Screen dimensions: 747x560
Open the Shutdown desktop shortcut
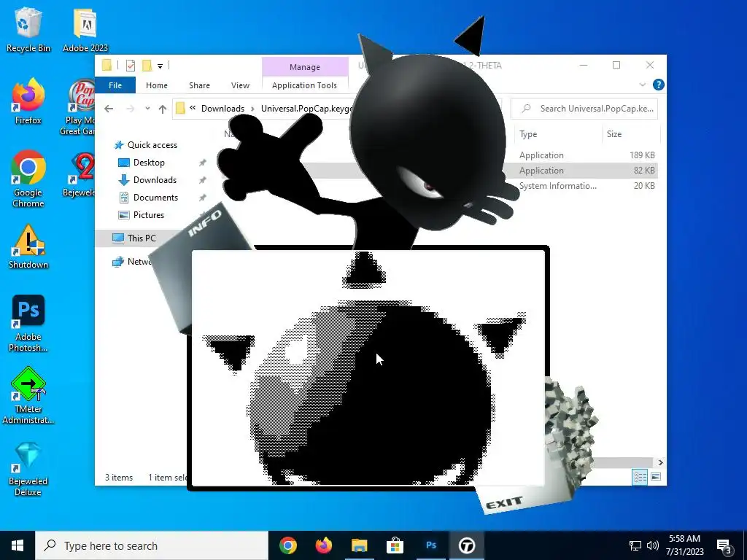click(28, 246)
